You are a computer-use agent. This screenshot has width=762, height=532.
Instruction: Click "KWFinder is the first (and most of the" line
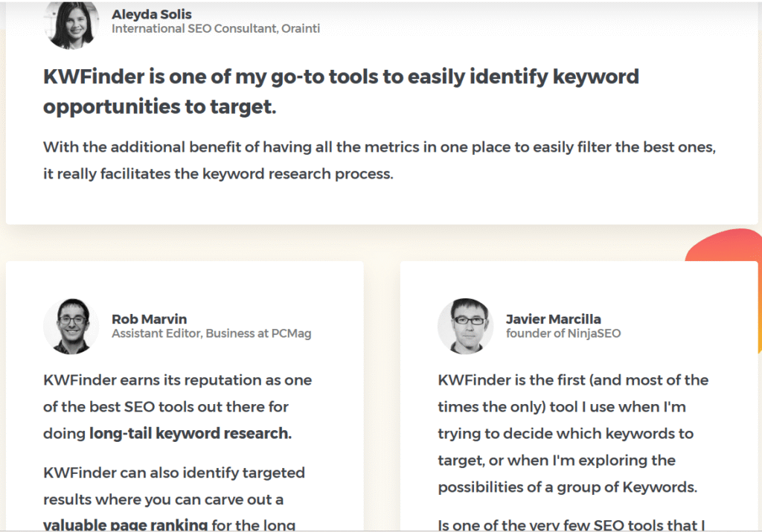click(x=573, y=380)
